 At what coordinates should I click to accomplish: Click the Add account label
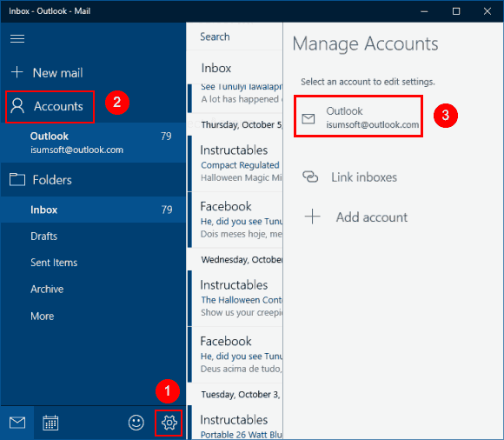[372, 217]
